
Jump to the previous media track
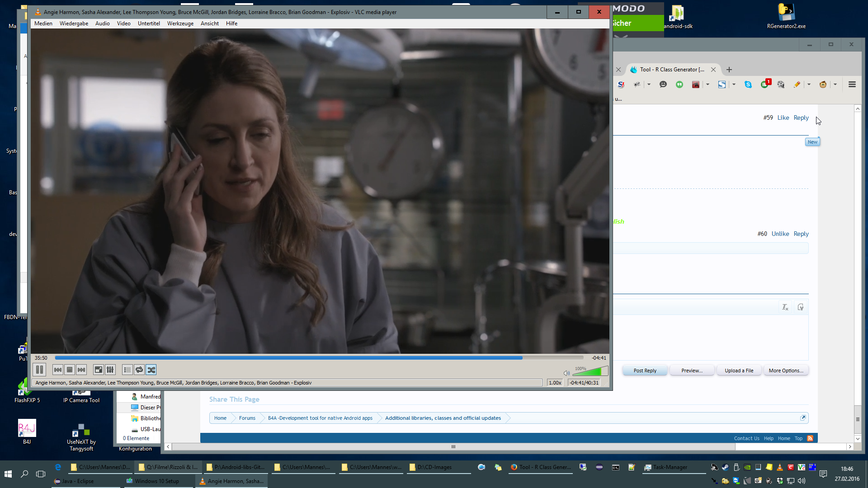pos(58,370)
